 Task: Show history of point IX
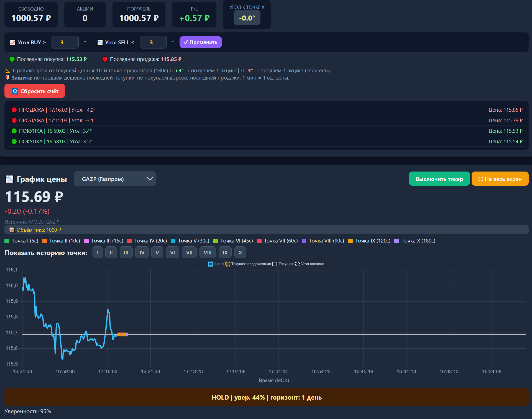(x=225, y=252)
